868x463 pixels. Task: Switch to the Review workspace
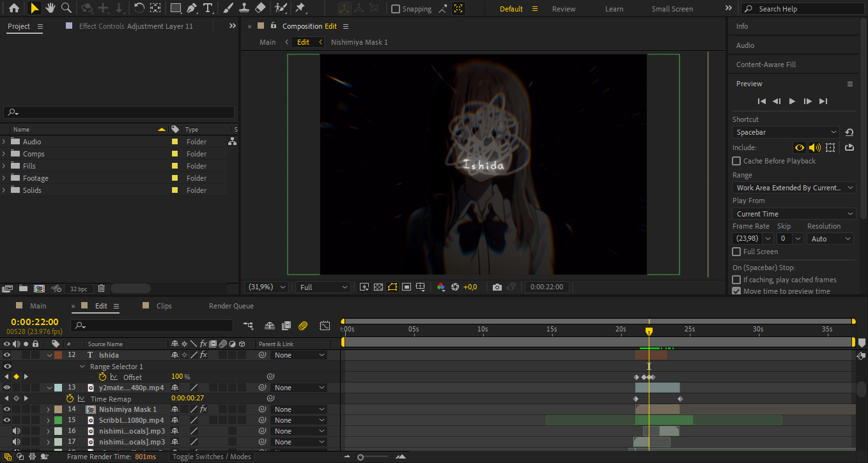click(x=564, y=9)
